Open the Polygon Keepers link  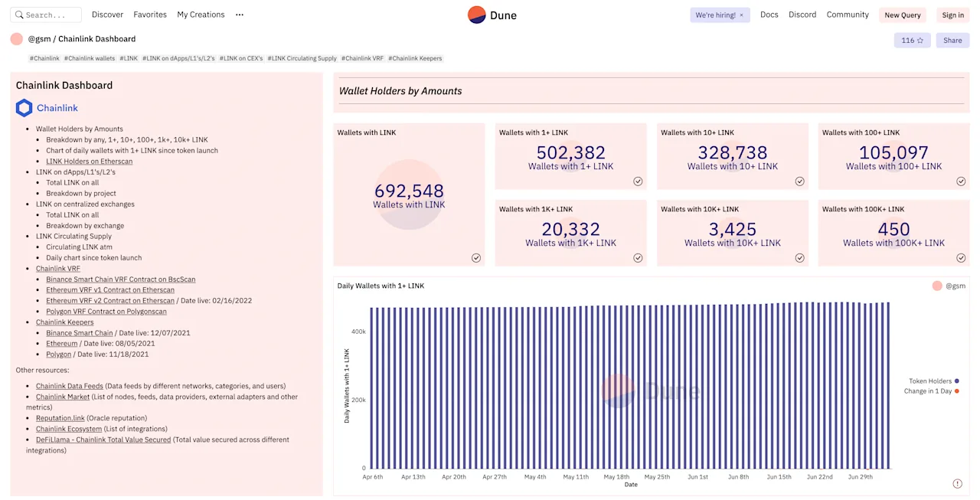pos(58,355)
